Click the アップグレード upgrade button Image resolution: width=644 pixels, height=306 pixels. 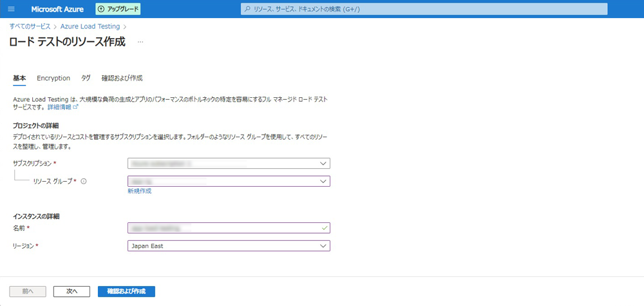click(118, 9)
